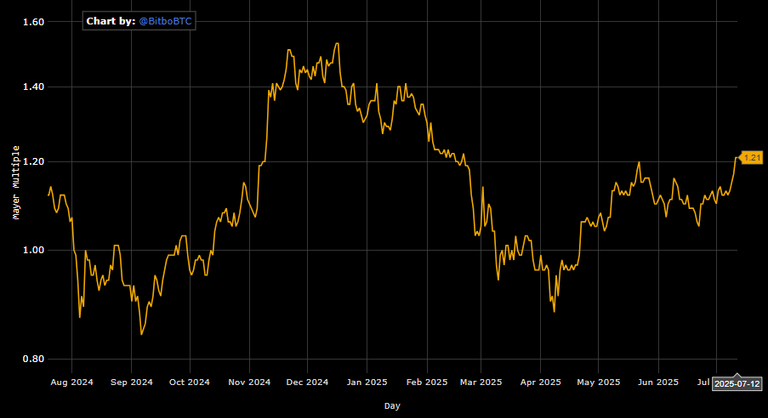Click the 2025-07-12 date hover label
The image size is (768, 418).
click(x=737, y=384)
